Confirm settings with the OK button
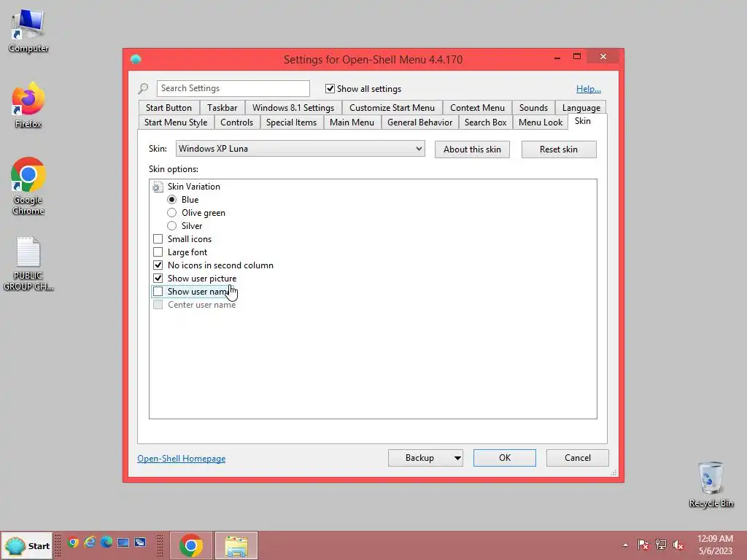The image size is (747, 560). [505, 458]
